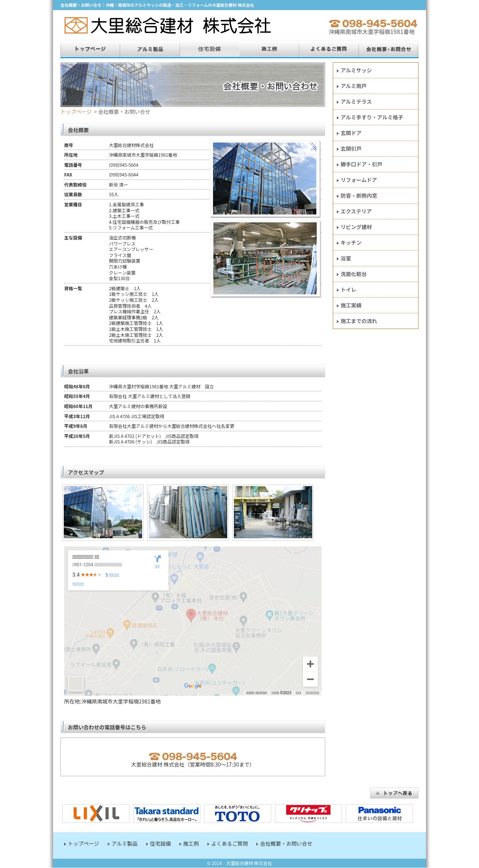The image size is (479, 868).
Task: Click the footer トップページ link
Action: 82,844
